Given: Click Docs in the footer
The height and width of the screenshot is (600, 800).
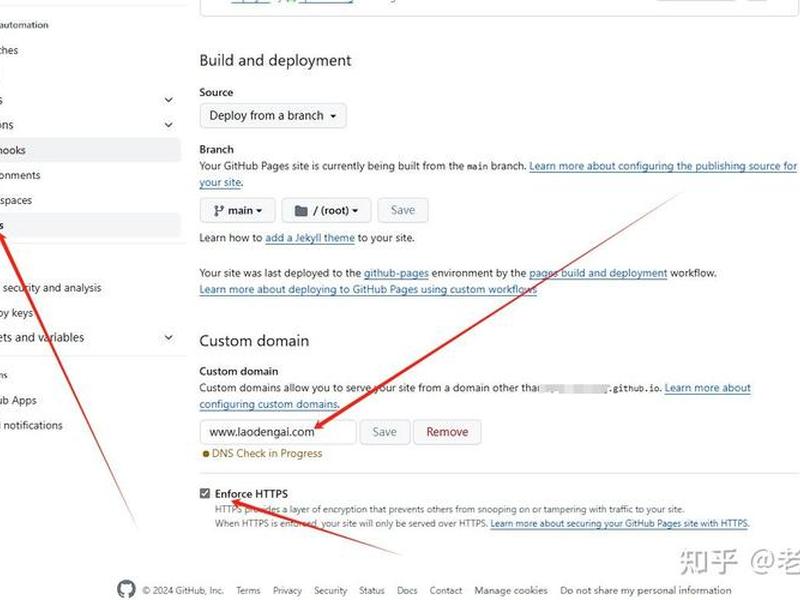Looking at the screenshot, I should (407, 590).
